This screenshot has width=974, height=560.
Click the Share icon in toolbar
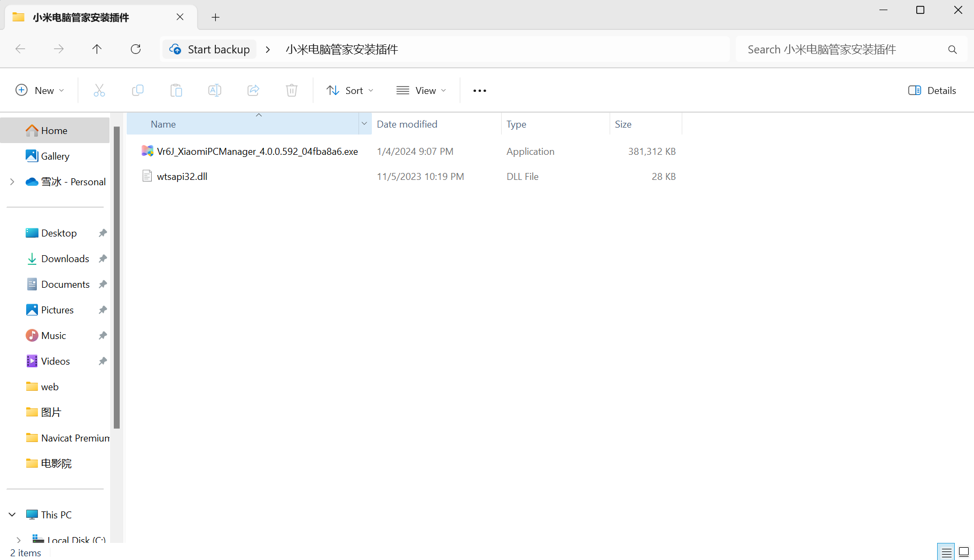[253, 90]
